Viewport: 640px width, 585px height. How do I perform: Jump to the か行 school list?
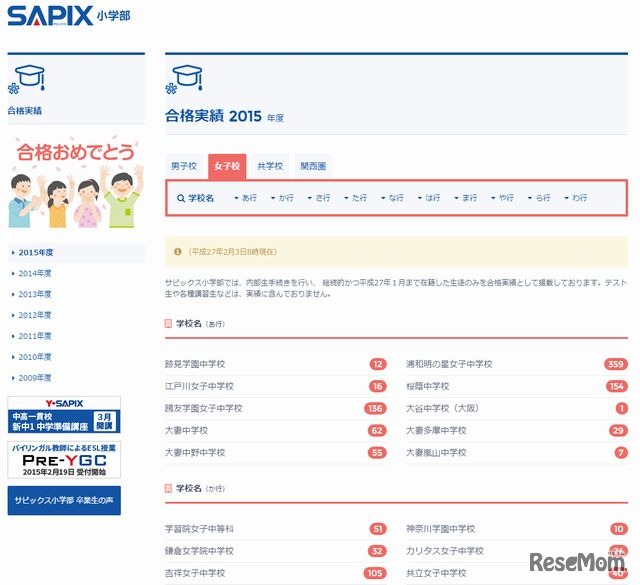282,198
